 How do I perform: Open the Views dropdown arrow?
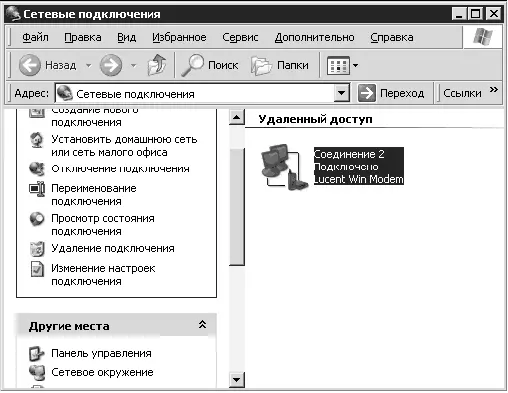tap(355, 66)
